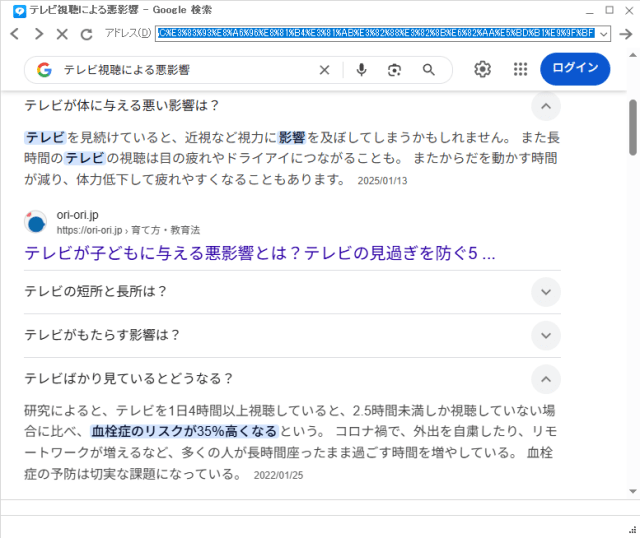Submit search with the magnifier icon

point(429,70)
